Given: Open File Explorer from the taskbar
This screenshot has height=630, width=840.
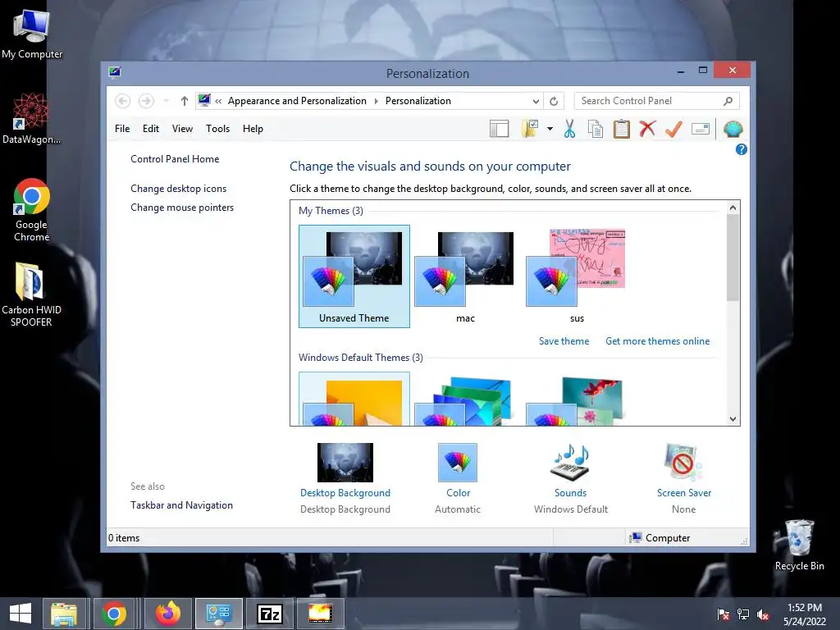Looking at the screenshot, I should tap(64, 614).
